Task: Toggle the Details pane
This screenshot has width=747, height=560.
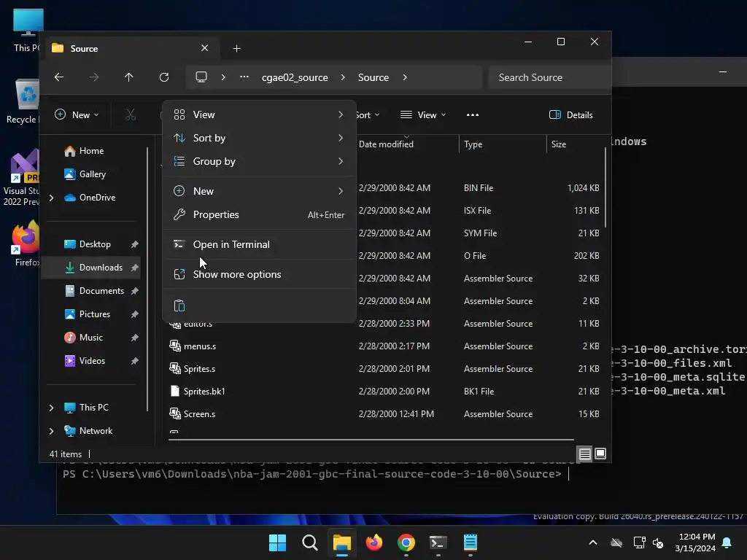Action: coord(570,114)
